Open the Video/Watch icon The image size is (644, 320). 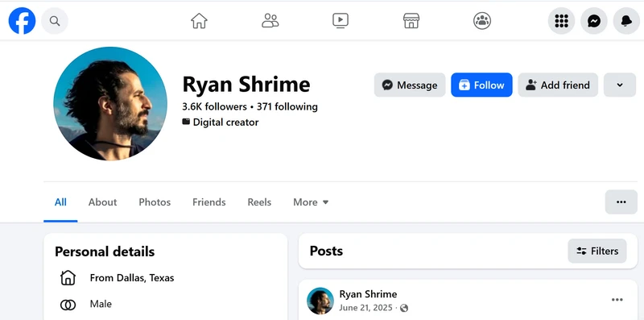click(341, 21)
